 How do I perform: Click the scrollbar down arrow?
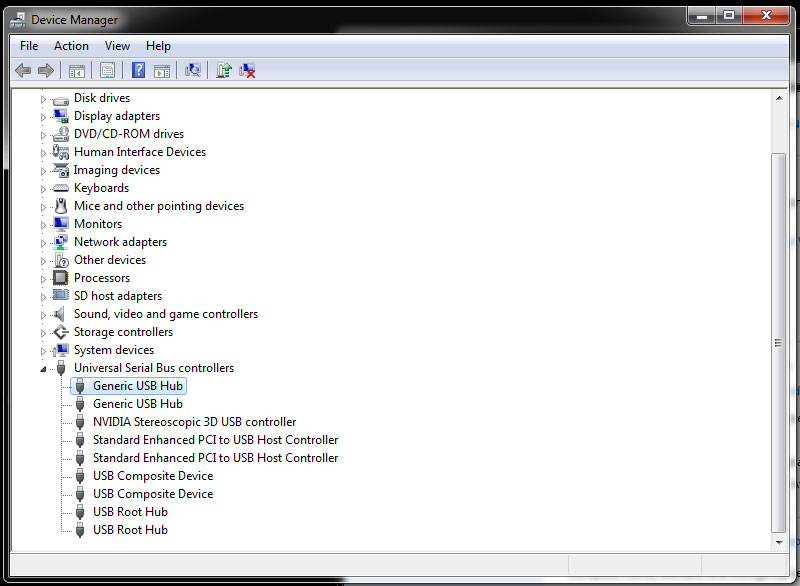779,543
